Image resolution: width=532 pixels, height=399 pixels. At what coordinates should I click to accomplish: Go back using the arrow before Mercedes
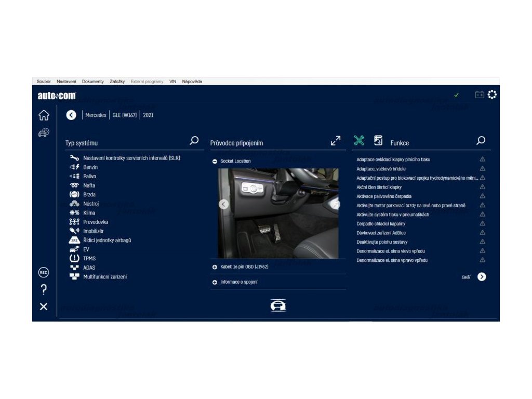click(71, 115)
